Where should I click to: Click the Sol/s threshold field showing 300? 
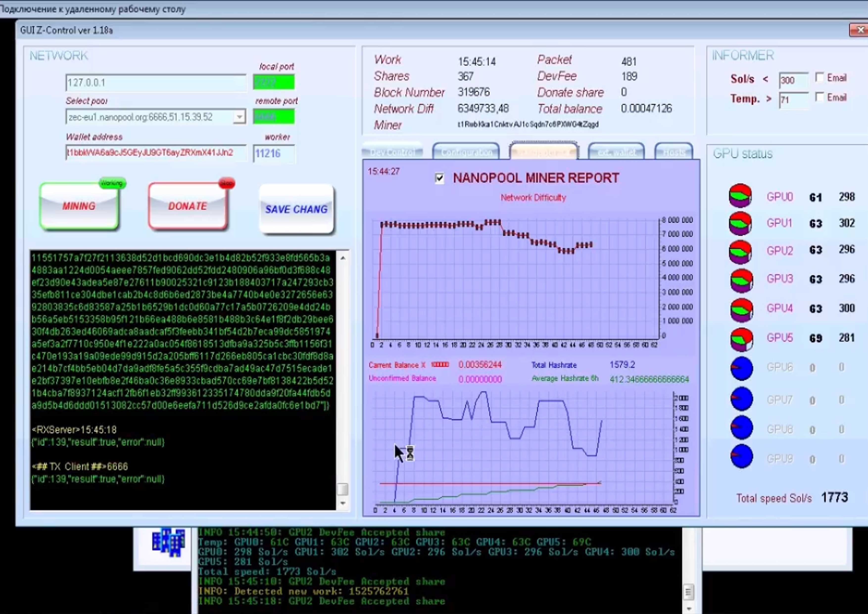point(794,80)
